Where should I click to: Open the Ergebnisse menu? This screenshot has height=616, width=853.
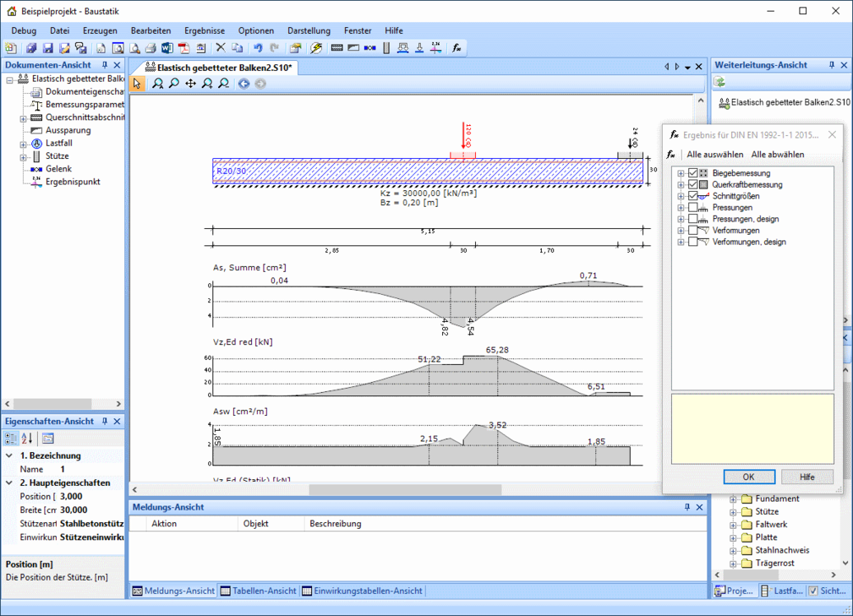(205, 30)
